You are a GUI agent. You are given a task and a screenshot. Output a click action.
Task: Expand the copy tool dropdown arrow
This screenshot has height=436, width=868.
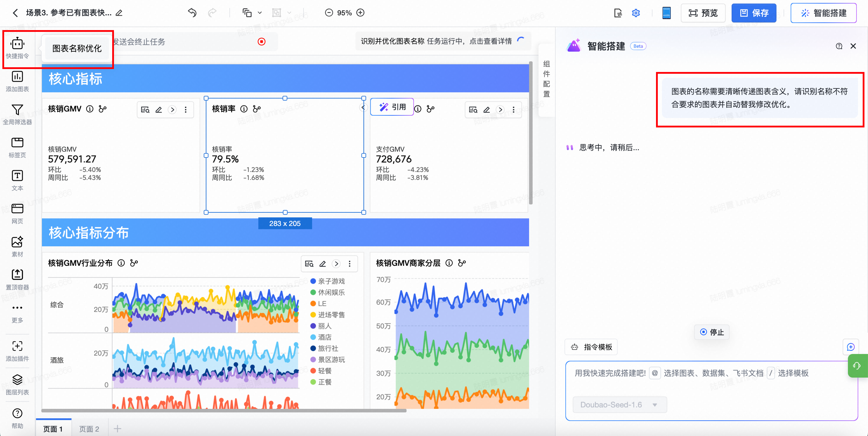[260, 13]
